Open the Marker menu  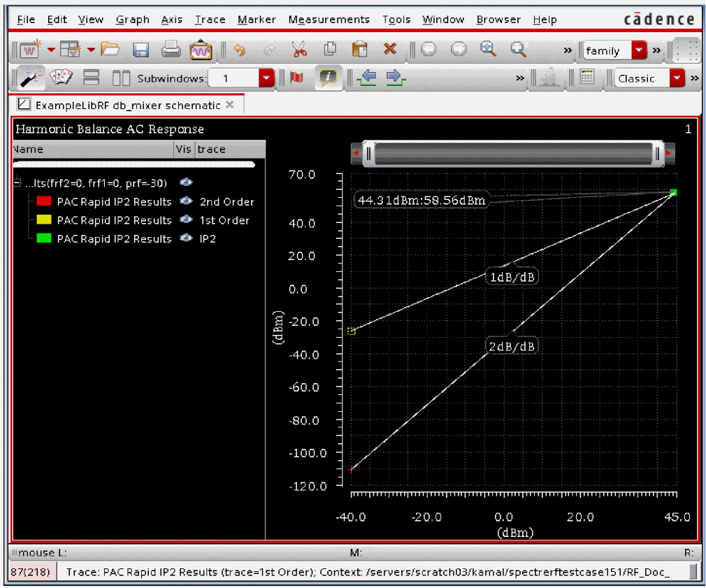[x=257, y=20]
